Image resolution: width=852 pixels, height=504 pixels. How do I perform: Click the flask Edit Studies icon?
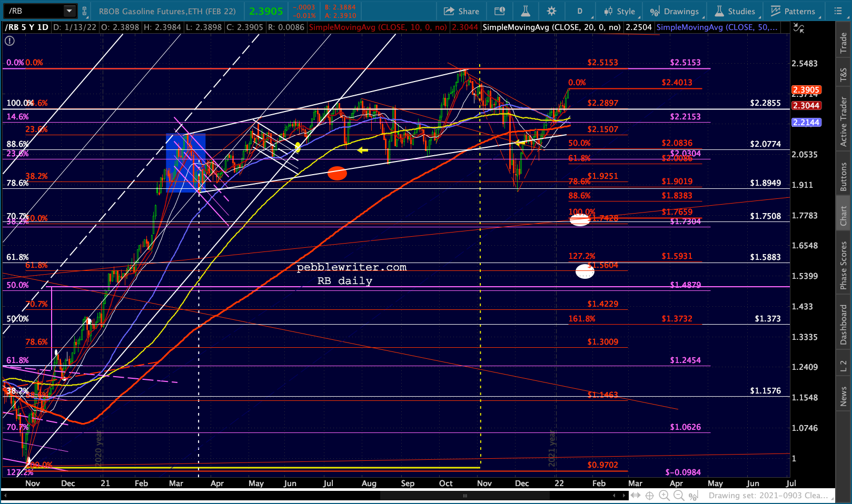(525, 11)
